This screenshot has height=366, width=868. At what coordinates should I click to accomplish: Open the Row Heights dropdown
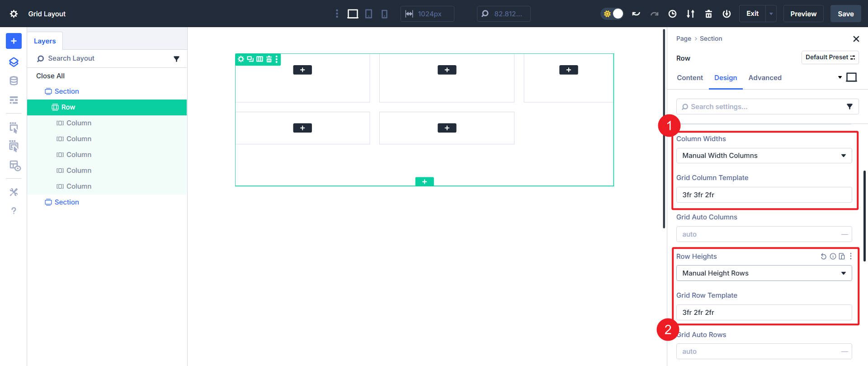764,273
